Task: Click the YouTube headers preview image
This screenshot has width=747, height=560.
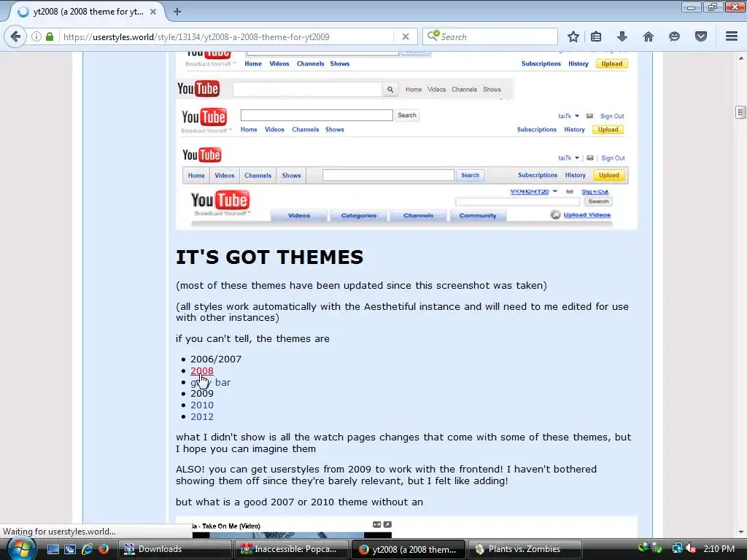Action: tap(406, 141)
